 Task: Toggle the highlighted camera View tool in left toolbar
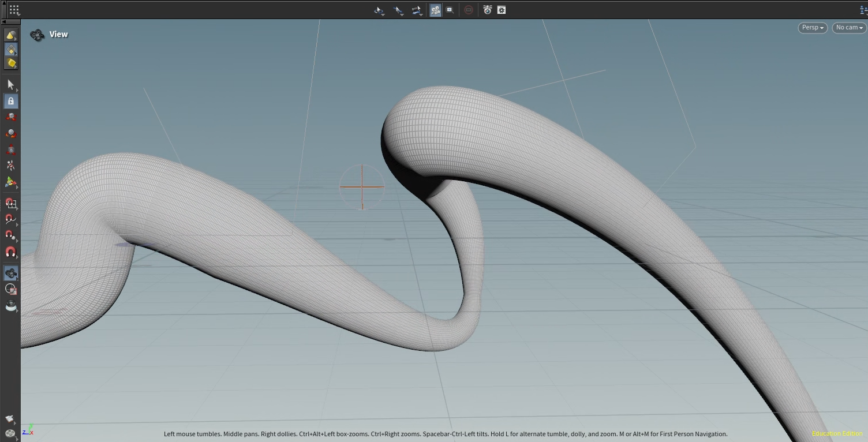pos(10,273)
